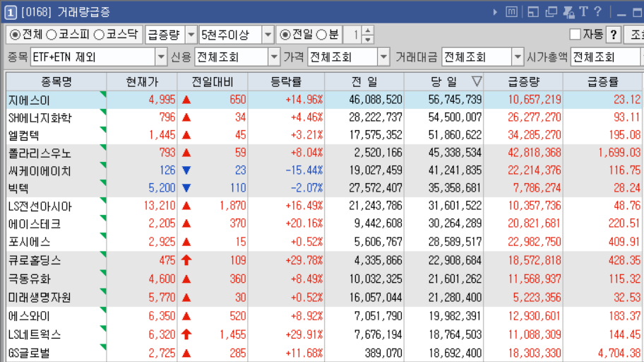Sort by 급증량 column header

[x=523, y=81]
